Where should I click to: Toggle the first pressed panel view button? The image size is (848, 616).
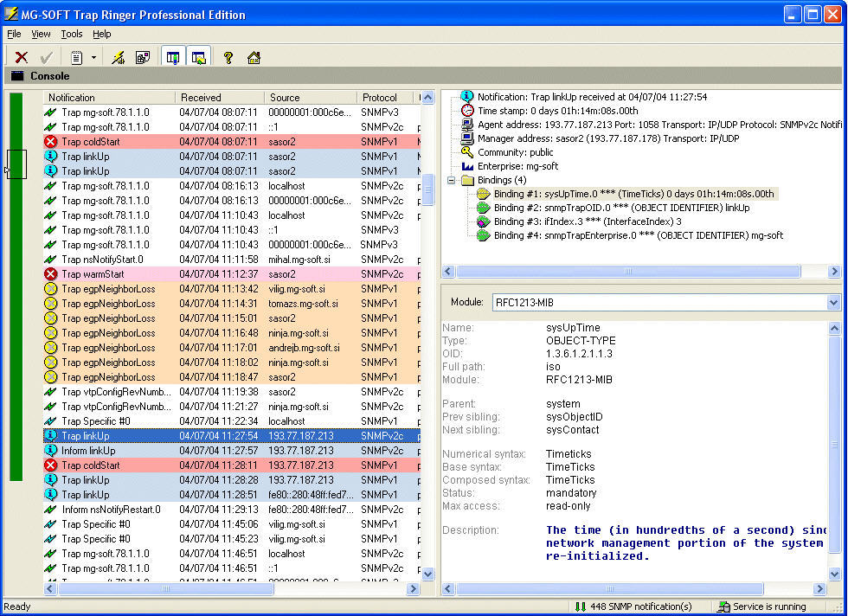(x=173, y=58)
